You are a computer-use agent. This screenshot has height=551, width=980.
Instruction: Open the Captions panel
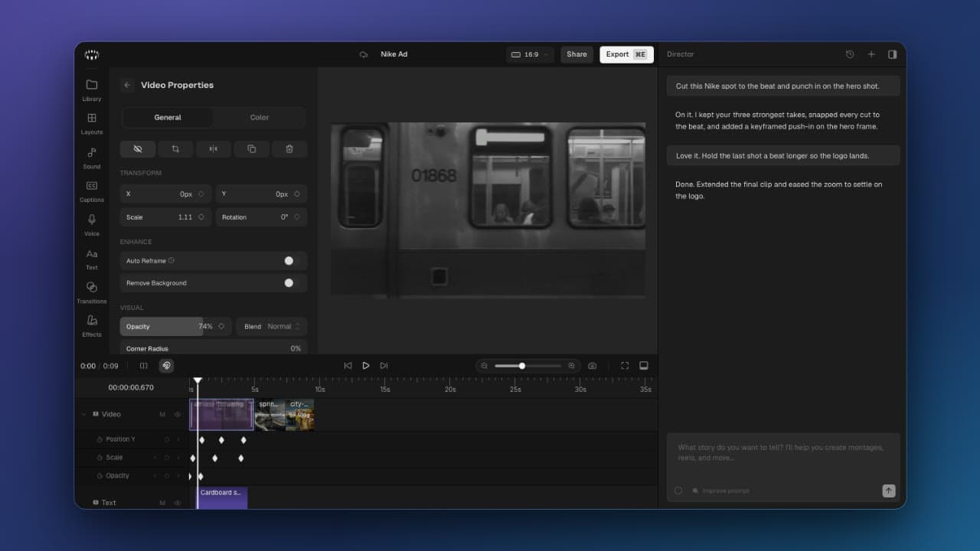(91, 191)
